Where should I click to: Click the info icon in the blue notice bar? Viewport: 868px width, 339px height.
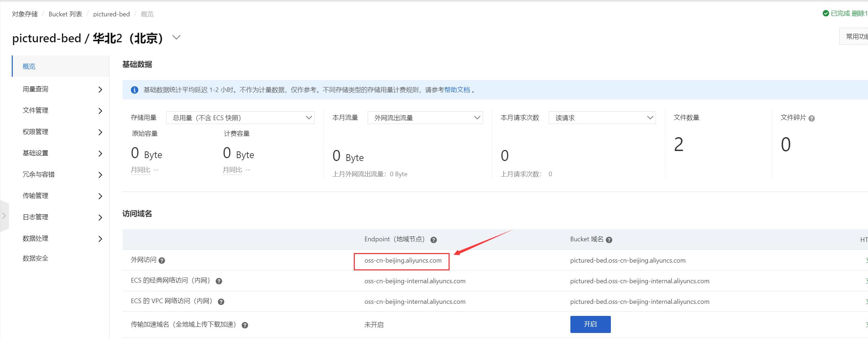[x=135, y=90]
